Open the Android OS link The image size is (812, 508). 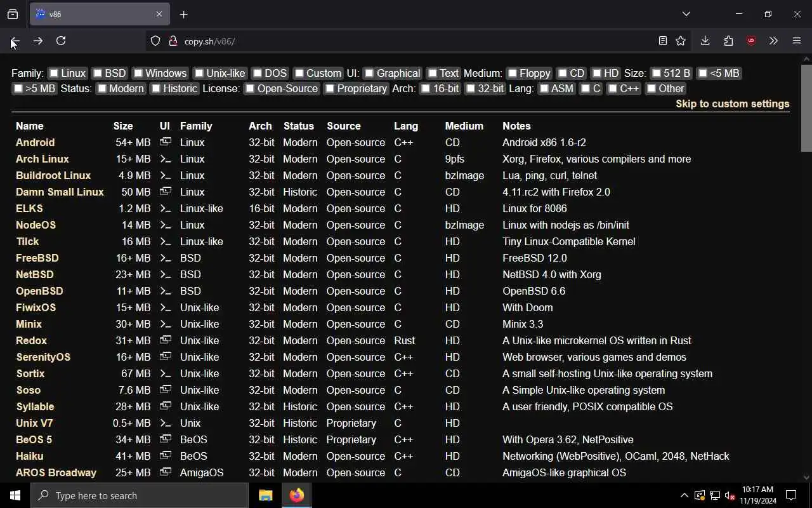pos(35,142)
